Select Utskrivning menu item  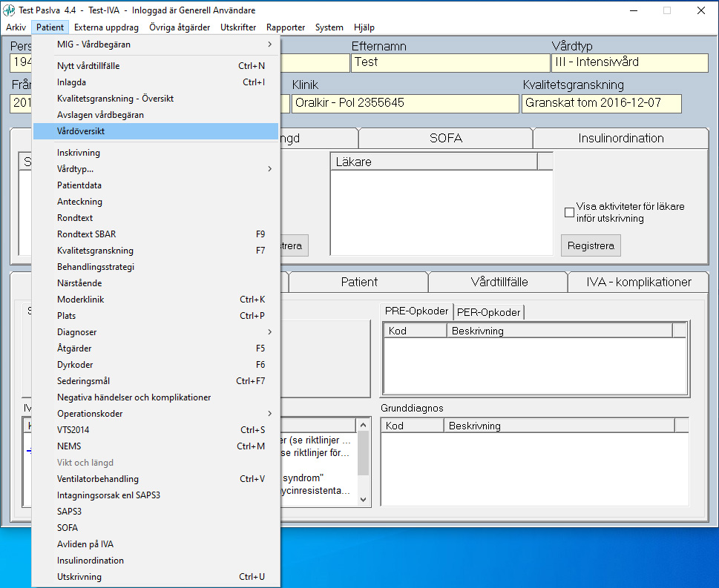coord(156,577)
